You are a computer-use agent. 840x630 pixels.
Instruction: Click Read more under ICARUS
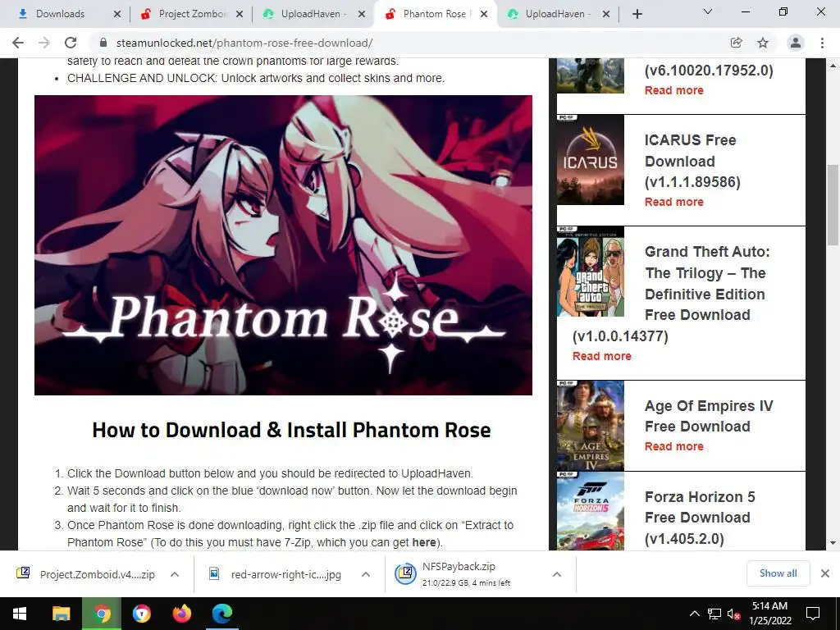674,202
